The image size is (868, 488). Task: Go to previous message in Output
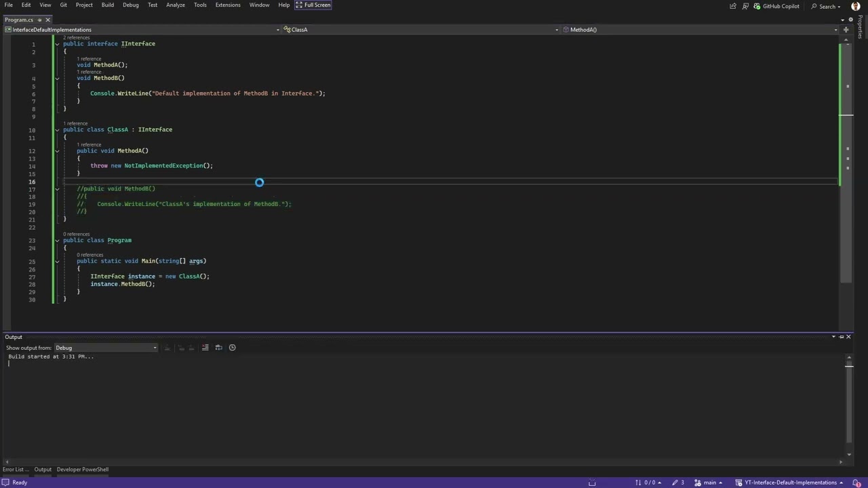tap(180, 348)
